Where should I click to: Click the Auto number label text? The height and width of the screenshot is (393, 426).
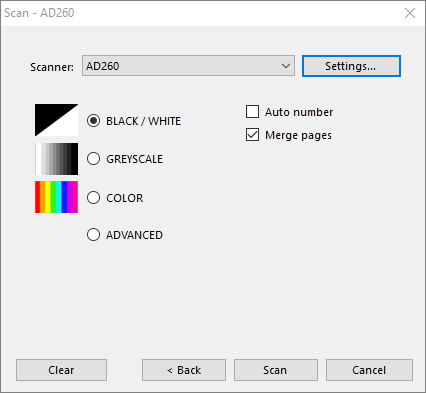[299, 112]
